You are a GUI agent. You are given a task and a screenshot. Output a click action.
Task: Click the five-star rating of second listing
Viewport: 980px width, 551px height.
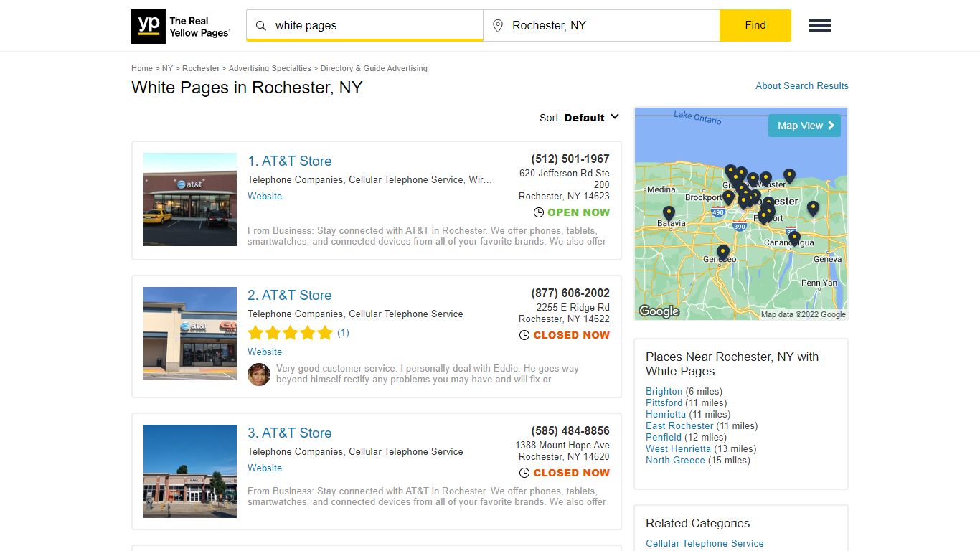tap(291, 333)
